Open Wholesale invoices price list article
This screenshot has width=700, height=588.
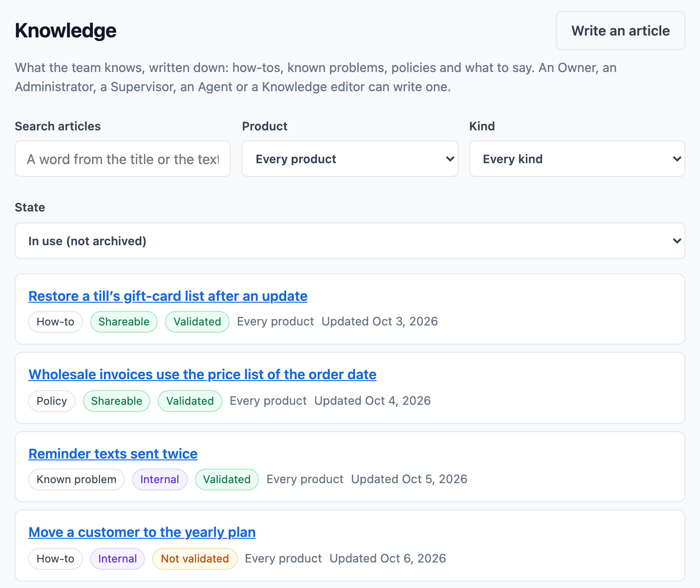click(x=202, y=374)
